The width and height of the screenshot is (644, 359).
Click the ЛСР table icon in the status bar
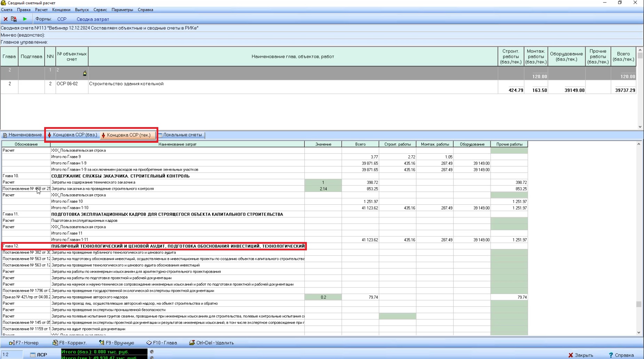pos(33,355)
